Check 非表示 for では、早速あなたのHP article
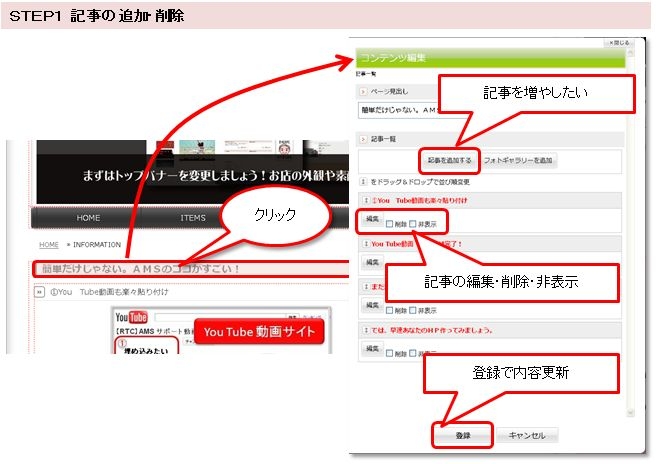656x464 pixels. [x=413, y=354]
